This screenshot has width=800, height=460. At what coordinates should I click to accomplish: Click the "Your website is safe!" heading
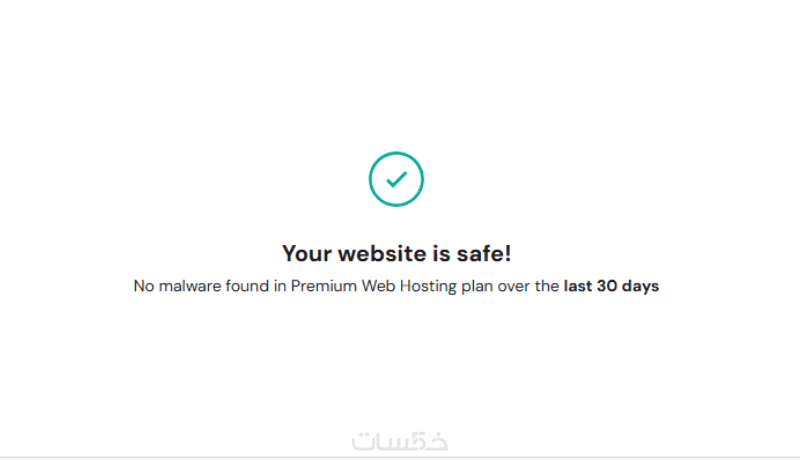tap(396, 254)
